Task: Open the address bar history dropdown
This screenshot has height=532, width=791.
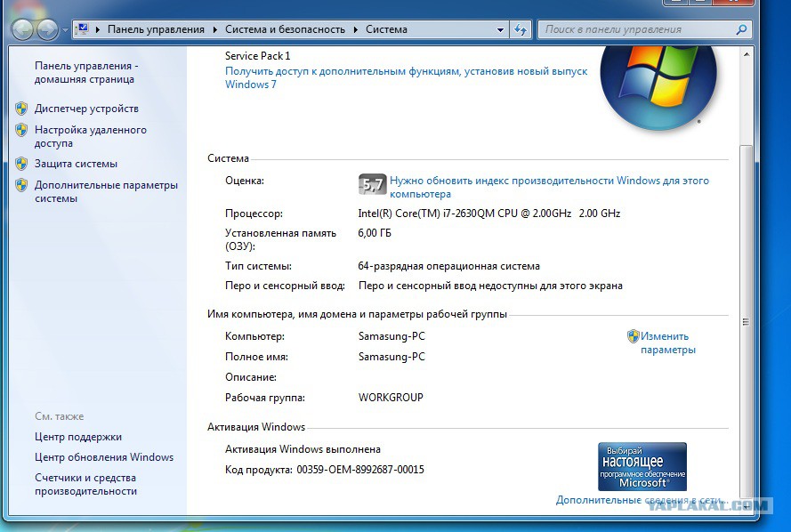Action: click(x=501, y=29)
